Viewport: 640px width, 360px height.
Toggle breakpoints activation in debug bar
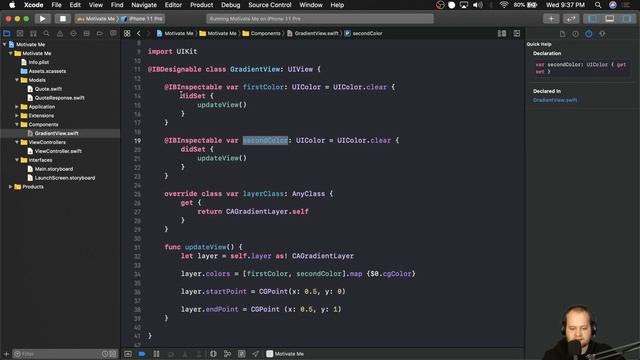point(142,354)
